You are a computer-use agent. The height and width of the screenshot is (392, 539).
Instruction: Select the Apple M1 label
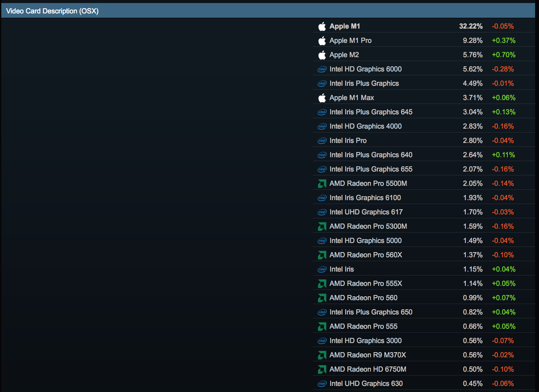[x=345, y=26]
